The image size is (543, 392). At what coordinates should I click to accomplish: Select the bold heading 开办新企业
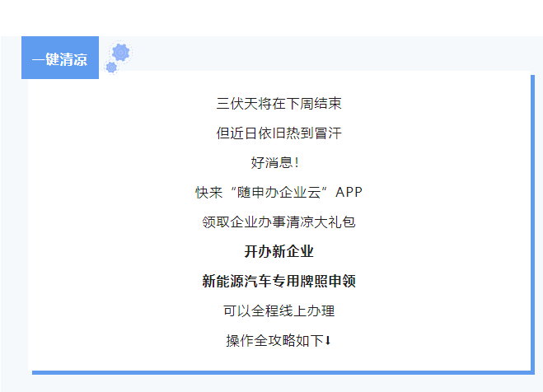coord(279,252)
